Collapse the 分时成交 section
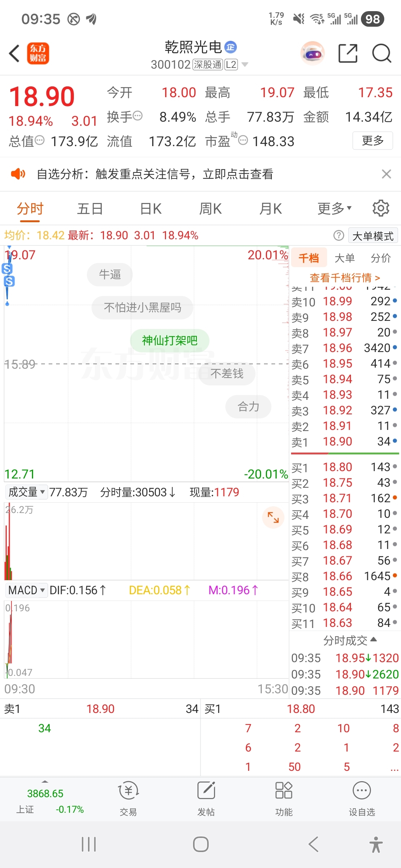The height and width of the screenshot is (868, 401). click(x=350, y=640)
